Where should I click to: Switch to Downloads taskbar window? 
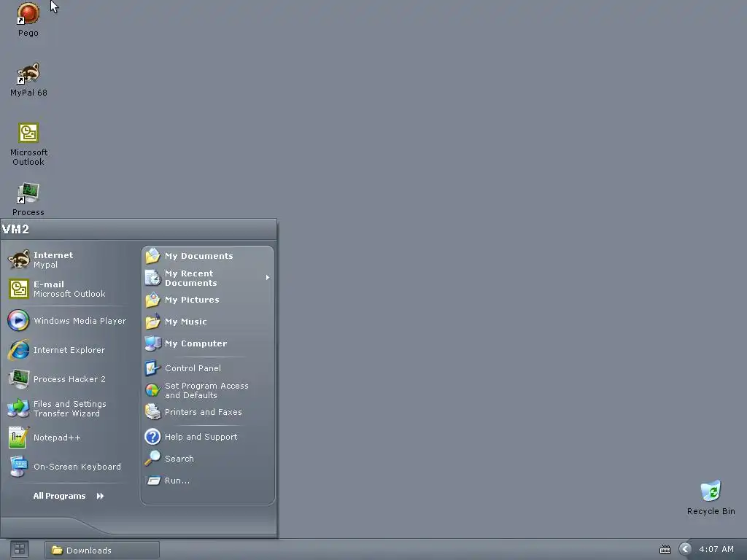click(102, 550)
